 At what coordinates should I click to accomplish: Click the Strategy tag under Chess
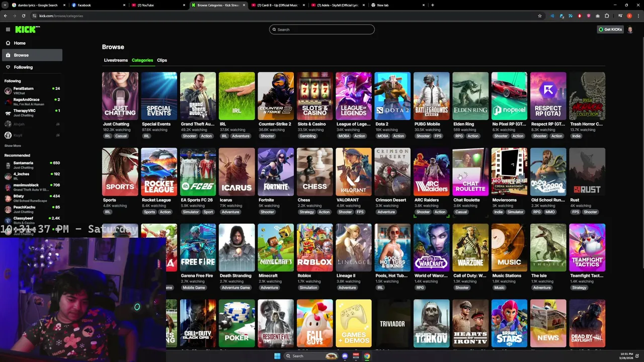(306, 212)
